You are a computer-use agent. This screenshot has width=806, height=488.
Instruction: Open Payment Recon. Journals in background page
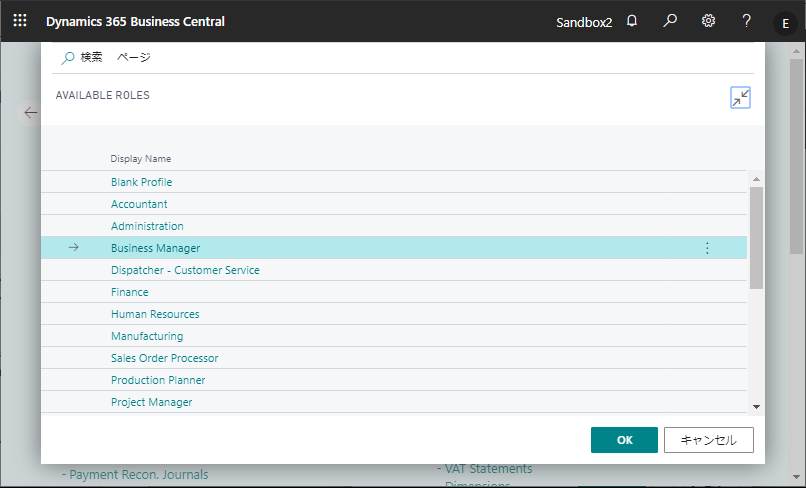138,475
